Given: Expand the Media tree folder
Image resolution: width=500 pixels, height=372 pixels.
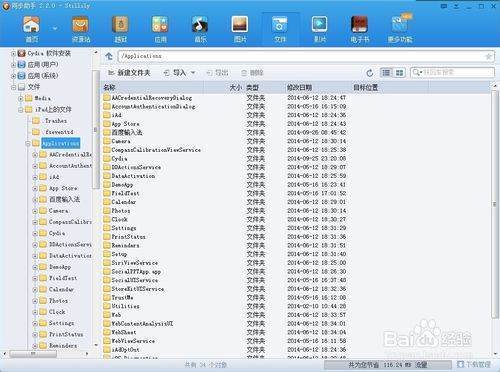Looking at the screenshot, I should tap(20, 98).
